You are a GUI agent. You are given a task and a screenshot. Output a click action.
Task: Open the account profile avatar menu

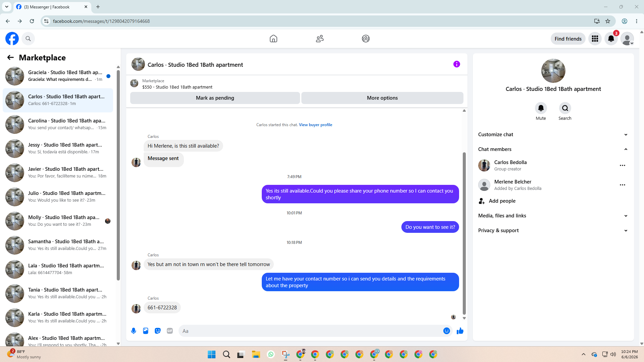(627, 39)
